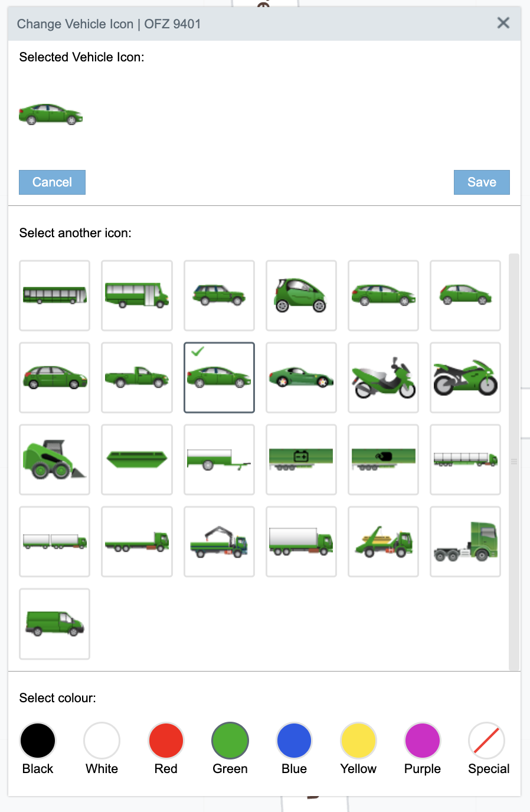Select the crane truck icon
Screen dimensions: 530x812
219,541
